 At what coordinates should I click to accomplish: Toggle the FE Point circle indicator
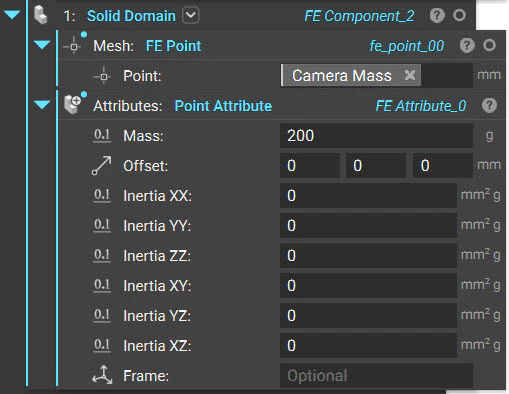(x=489, y=45)
